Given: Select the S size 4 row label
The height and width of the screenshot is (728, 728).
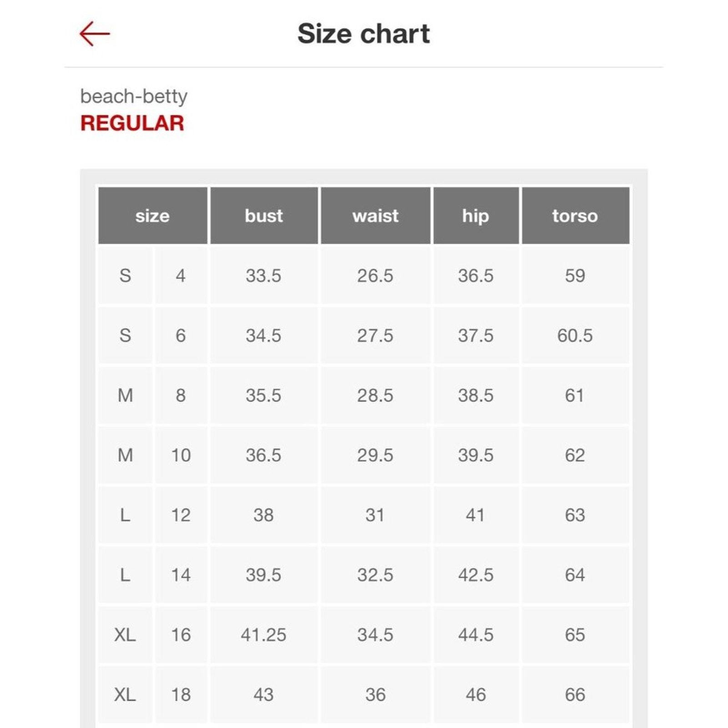Looking at the screenshot, I should coord(125,276).
